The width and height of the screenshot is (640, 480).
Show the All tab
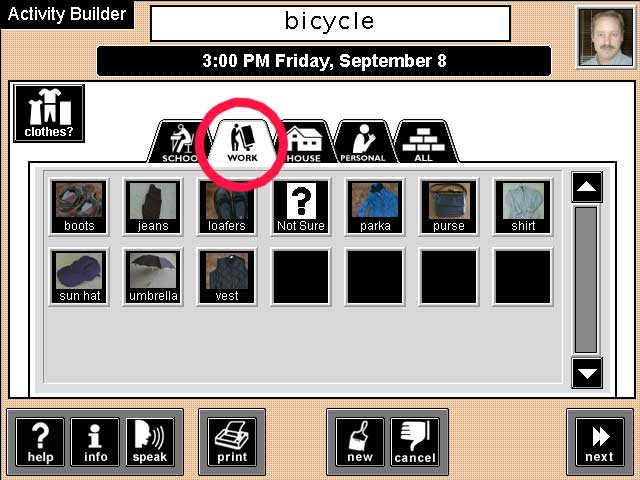[x=423, y=142]
